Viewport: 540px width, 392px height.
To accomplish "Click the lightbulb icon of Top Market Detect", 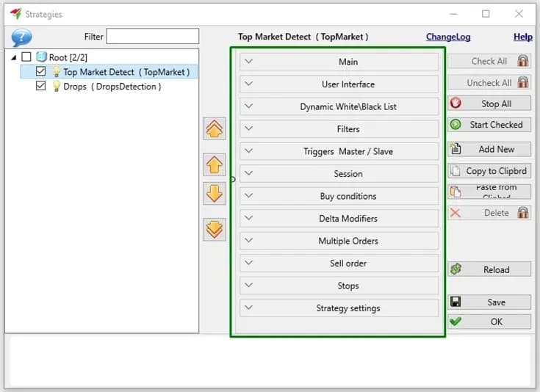I will click(x=56, y=72).
